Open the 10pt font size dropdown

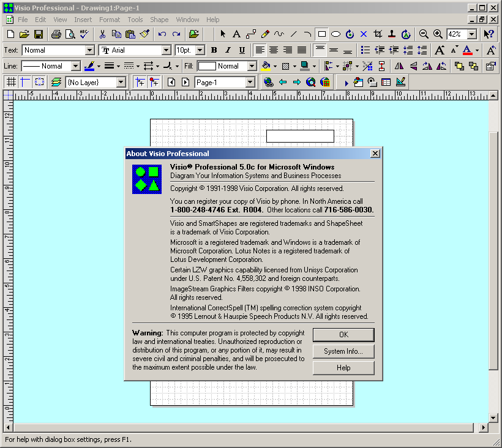200,50
